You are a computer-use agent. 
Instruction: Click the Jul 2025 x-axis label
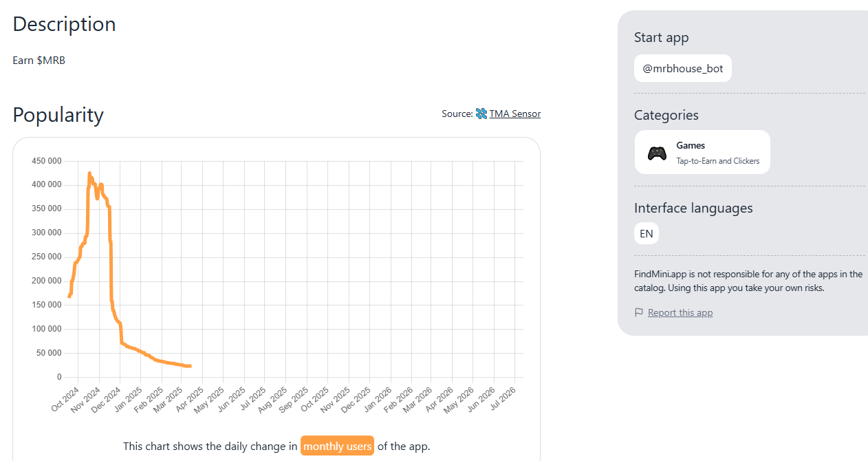(253, 399)
